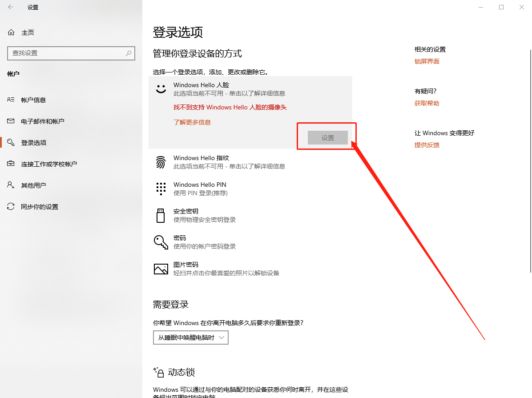Click the 主页 home icon
Viewport: 532px width, 398px height.
click(10, 32)
